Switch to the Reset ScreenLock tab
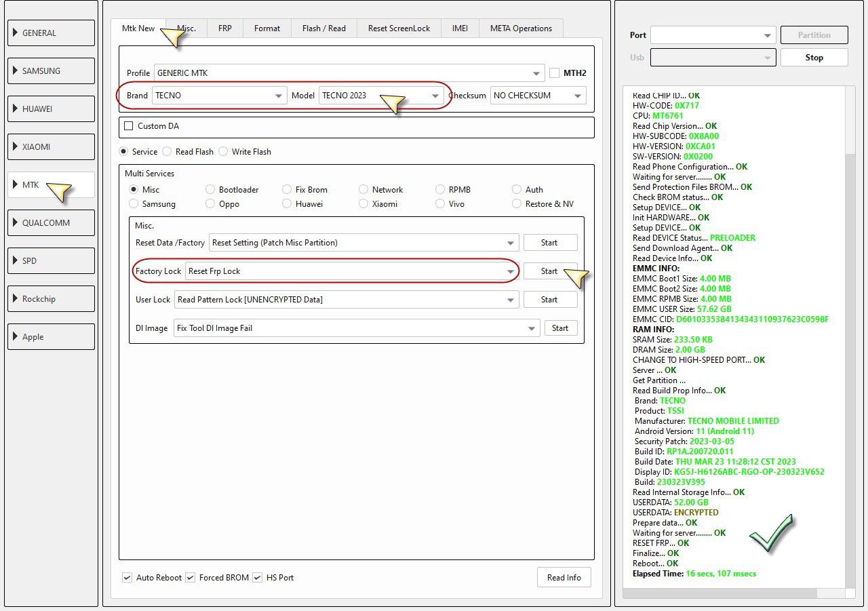This screenshot has height=611, width=868. (x=399, y=28)
